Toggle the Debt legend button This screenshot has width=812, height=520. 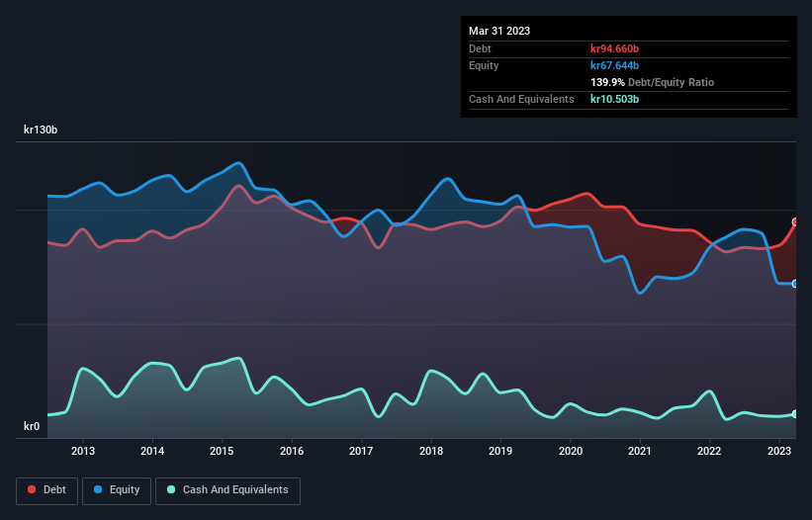(x=46, y=490)
